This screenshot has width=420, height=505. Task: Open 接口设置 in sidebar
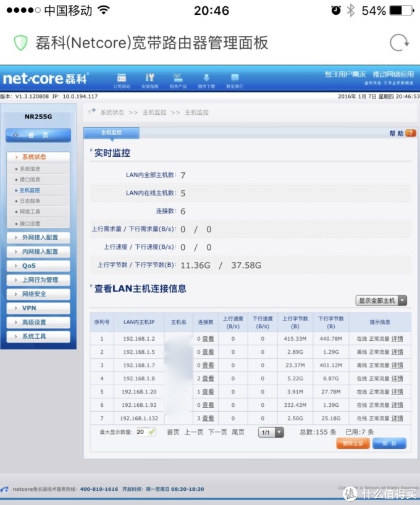(30, 223)
